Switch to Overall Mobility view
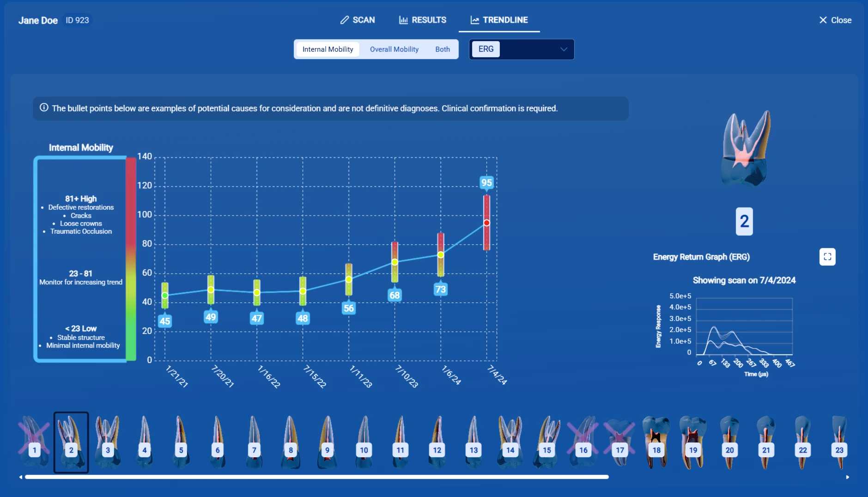Screen dimensions: 868x497 [x=394, y=49]
